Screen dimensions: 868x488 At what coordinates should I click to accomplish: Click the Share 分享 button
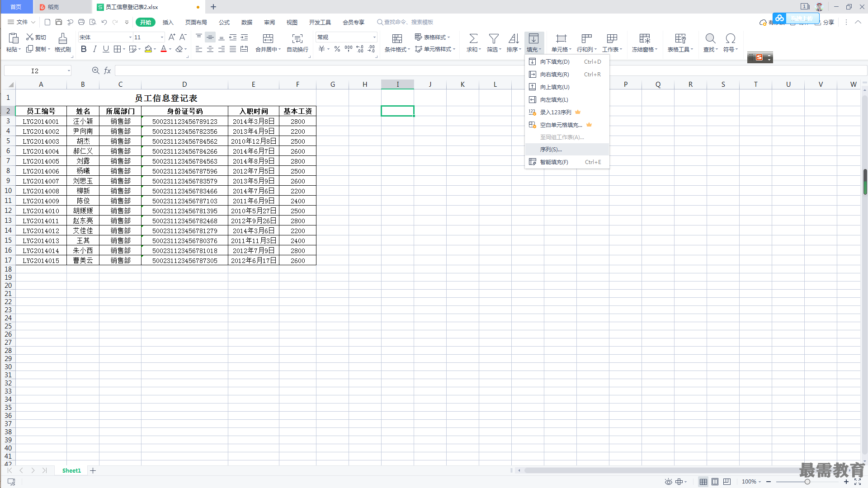pos(825,22)
